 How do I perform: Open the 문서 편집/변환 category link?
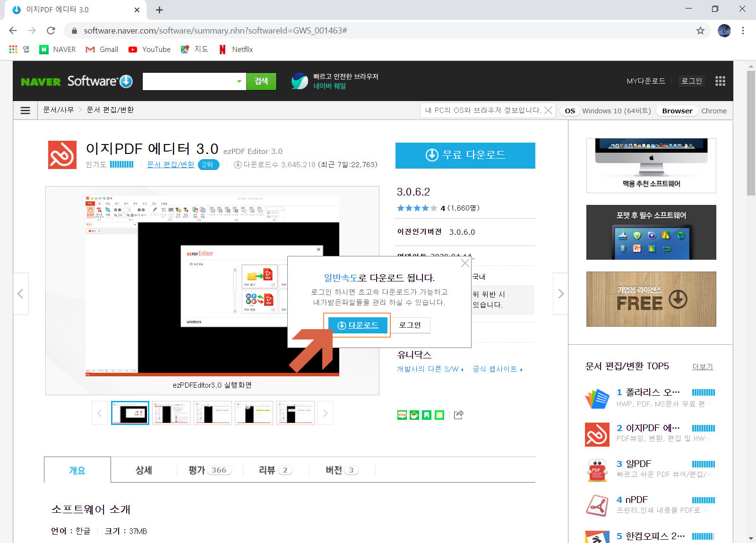click(171, 164)
